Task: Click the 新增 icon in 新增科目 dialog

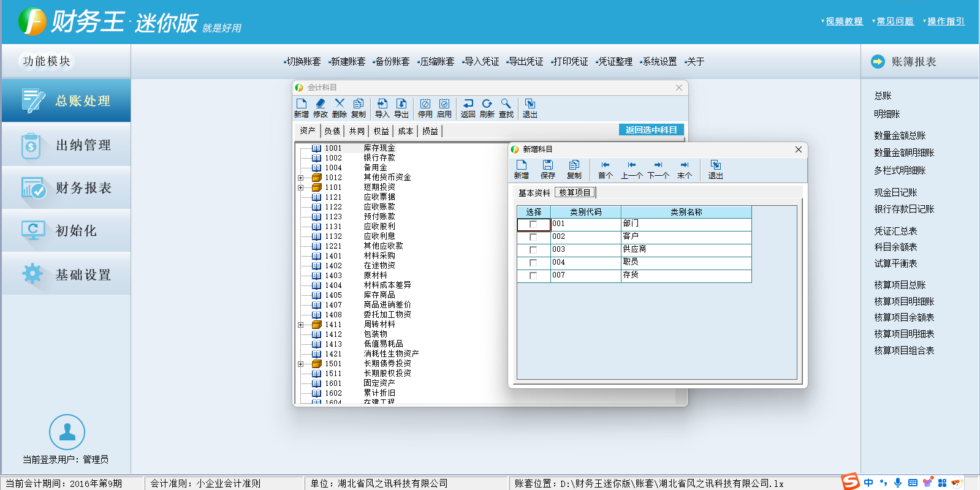Action: pyautogui.click(x=522, y=169)
